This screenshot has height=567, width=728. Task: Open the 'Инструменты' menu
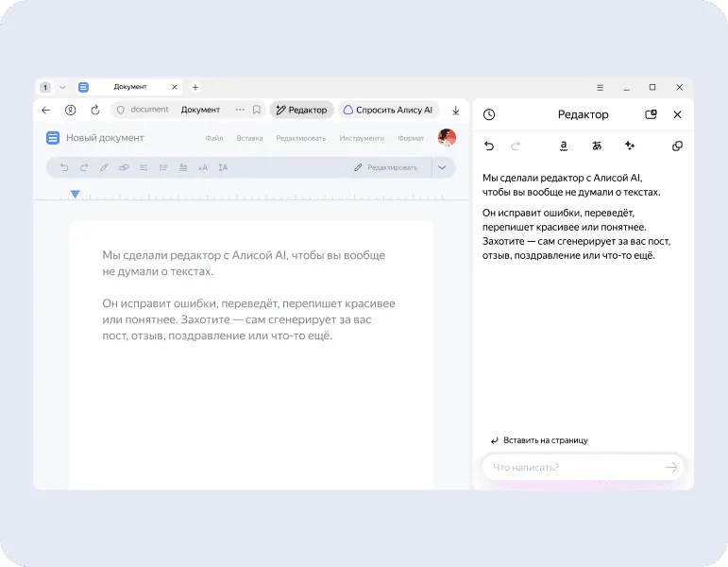[362, 138]
